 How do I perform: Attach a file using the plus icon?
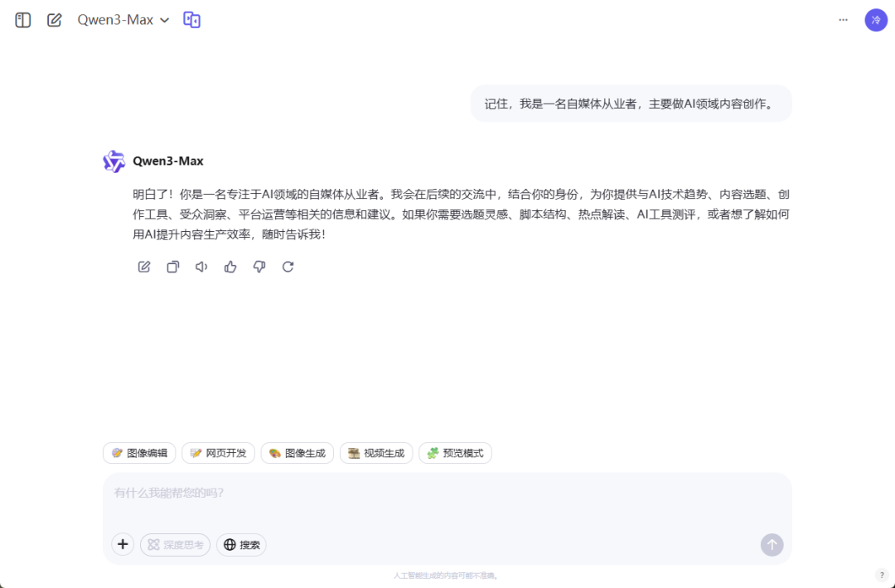(x=123, y=544)
